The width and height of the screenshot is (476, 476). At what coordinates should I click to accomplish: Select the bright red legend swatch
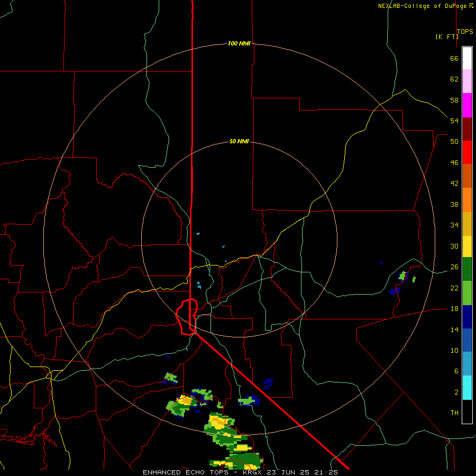(x=467, y=152)
